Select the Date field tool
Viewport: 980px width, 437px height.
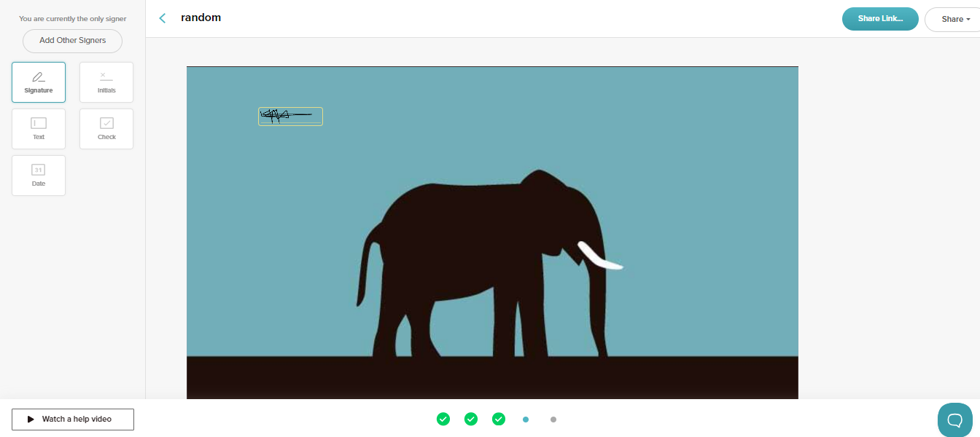[39, 176]
